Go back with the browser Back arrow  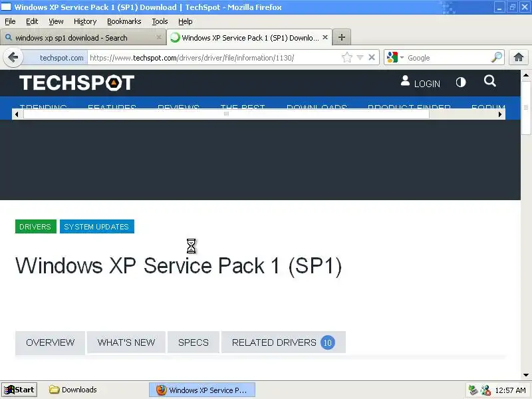13,57
